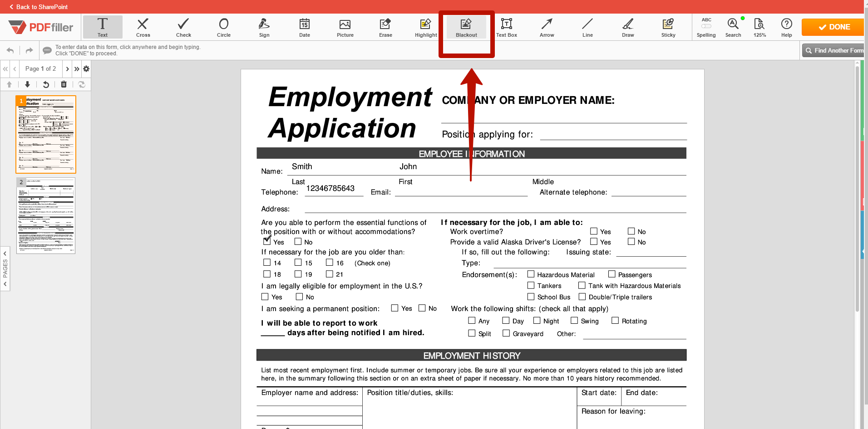868x429 pixels.
Task: Open the Help menu
Action: 787,27
